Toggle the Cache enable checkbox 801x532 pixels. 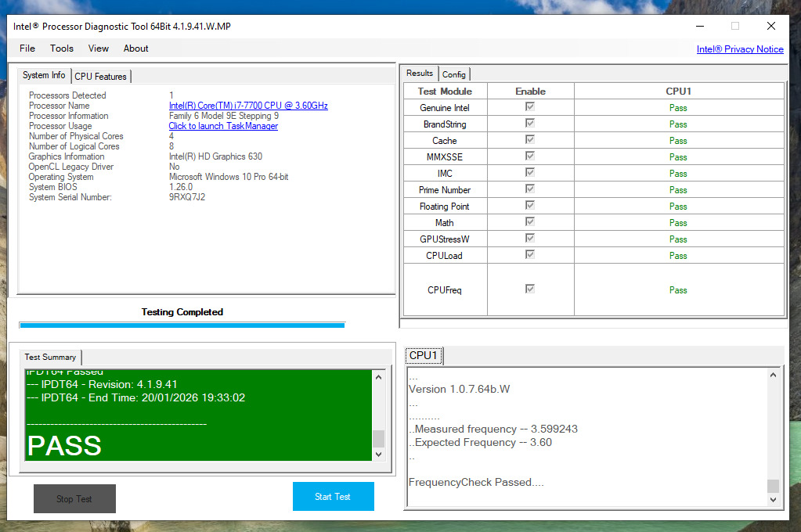[x=530, y=139]
